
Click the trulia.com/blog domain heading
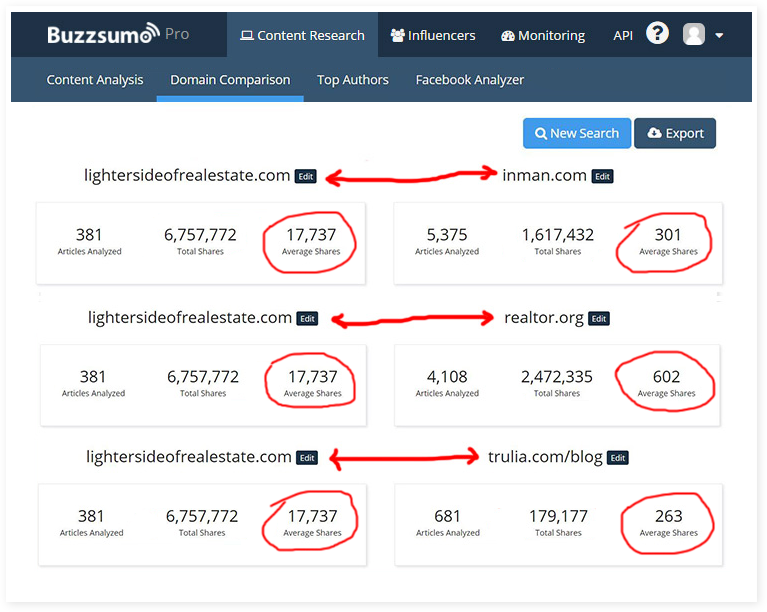point(545,457)
